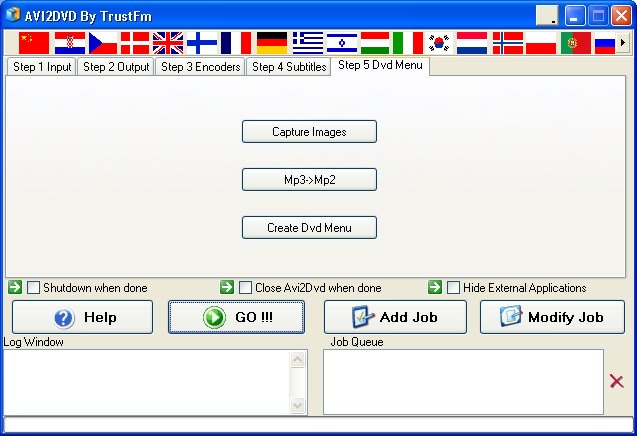The image size is (637, 436).
Task: Pick the Israeli flag language
Action: coord(342,43)
